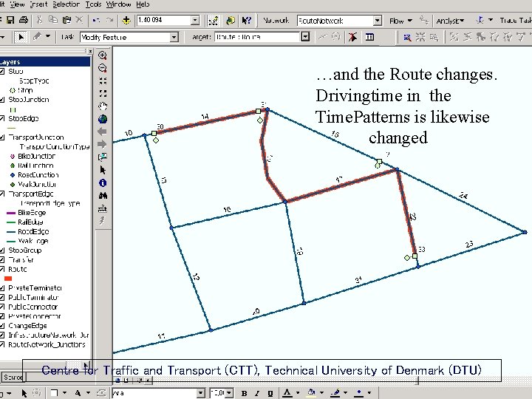Click the Full Extent globe icon

103,119
